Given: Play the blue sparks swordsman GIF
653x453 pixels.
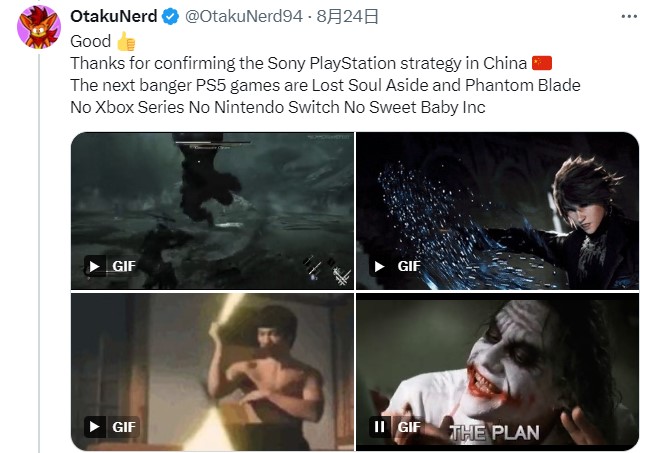Looking at the screenshot, I should click(x=379, y=266).
